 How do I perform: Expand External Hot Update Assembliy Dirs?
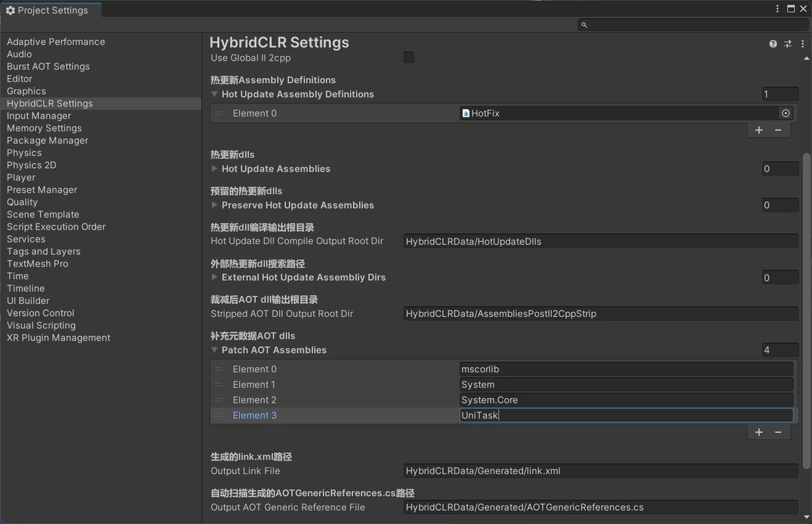pyautogui.click(x=215, y=277)
